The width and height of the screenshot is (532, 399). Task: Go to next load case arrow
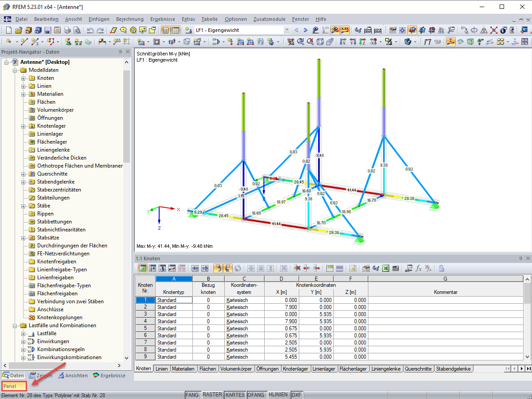[x=305, y=30]
